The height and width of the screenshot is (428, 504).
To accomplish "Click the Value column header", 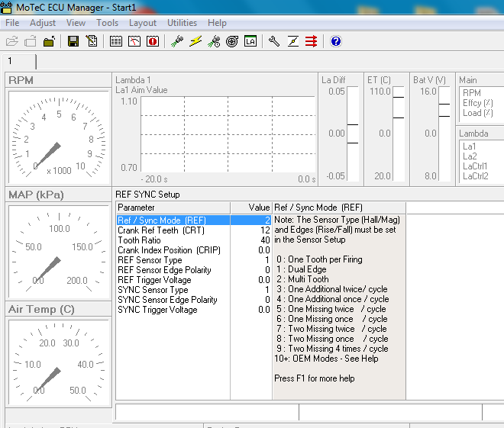I will (251, 208).
